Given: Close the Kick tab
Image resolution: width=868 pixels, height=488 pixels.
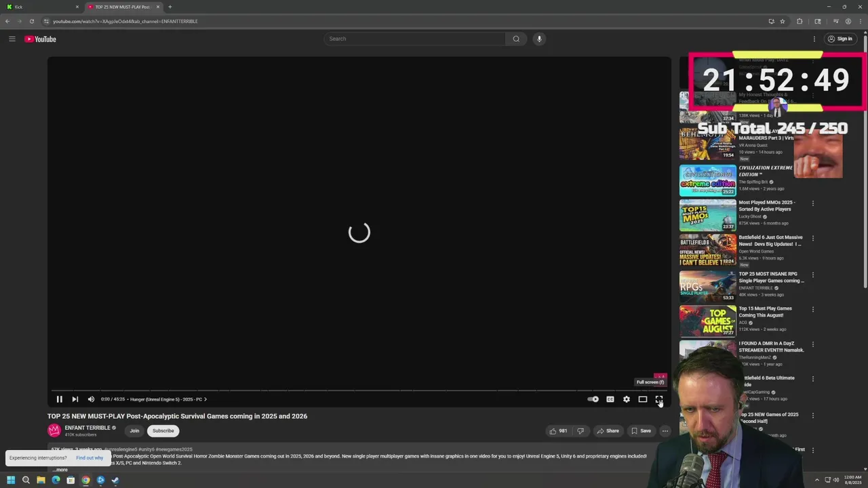Looking at the screenshot, I should pos(77,7).
